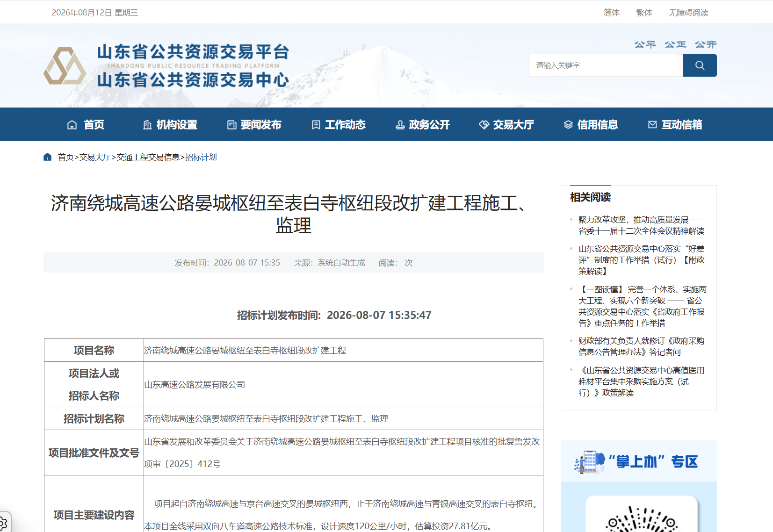The width and height of the screenshot is (773, 532).
Task: Click the 项目名称 table header cell
Action: 94,350
